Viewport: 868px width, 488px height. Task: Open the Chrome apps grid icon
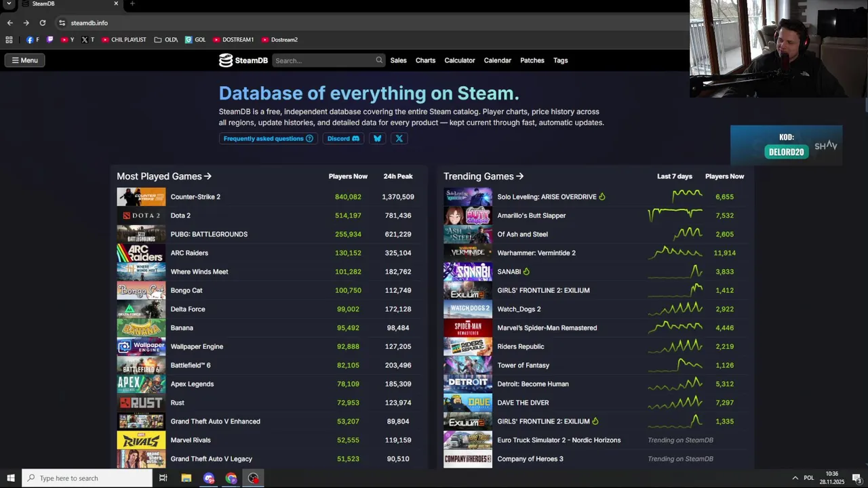tap(9, 40)
